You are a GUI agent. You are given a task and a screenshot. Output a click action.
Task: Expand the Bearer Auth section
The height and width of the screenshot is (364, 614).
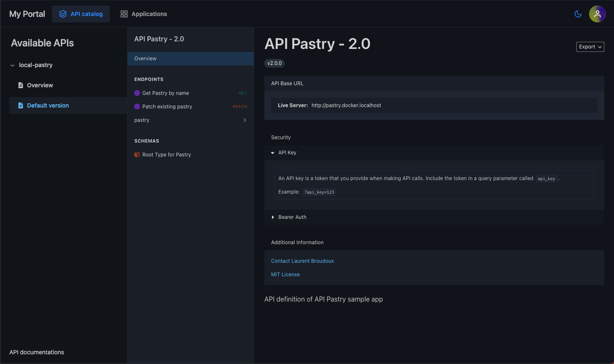273,217
